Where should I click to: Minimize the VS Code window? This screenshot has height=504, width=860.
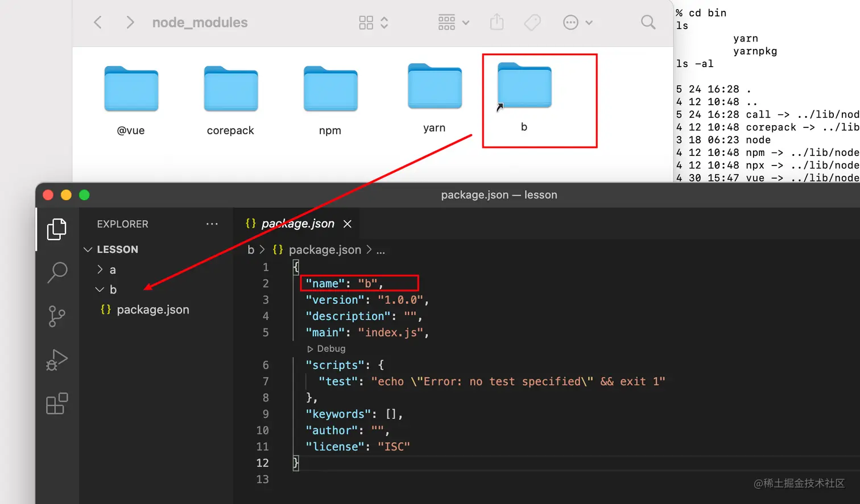(x=66, y=195)
